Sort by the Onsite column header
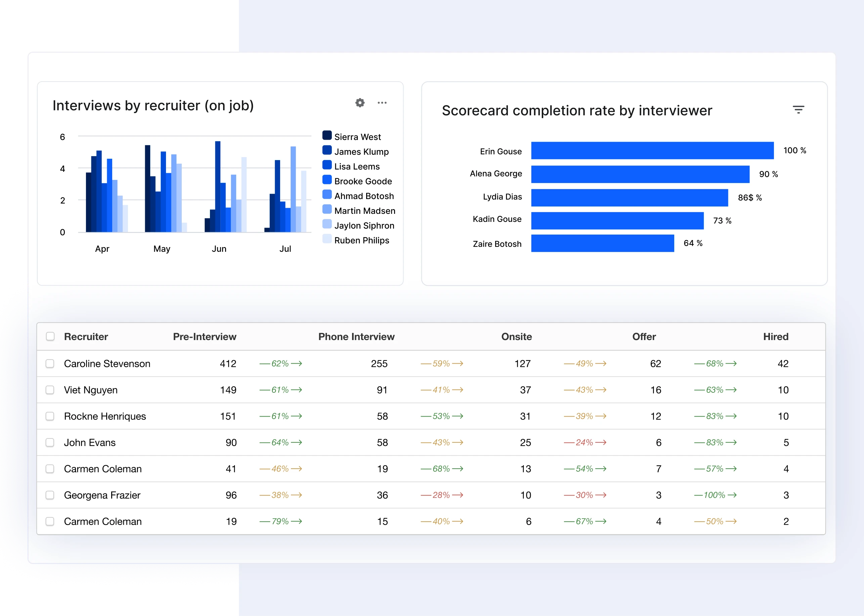 tap(516, 336)
